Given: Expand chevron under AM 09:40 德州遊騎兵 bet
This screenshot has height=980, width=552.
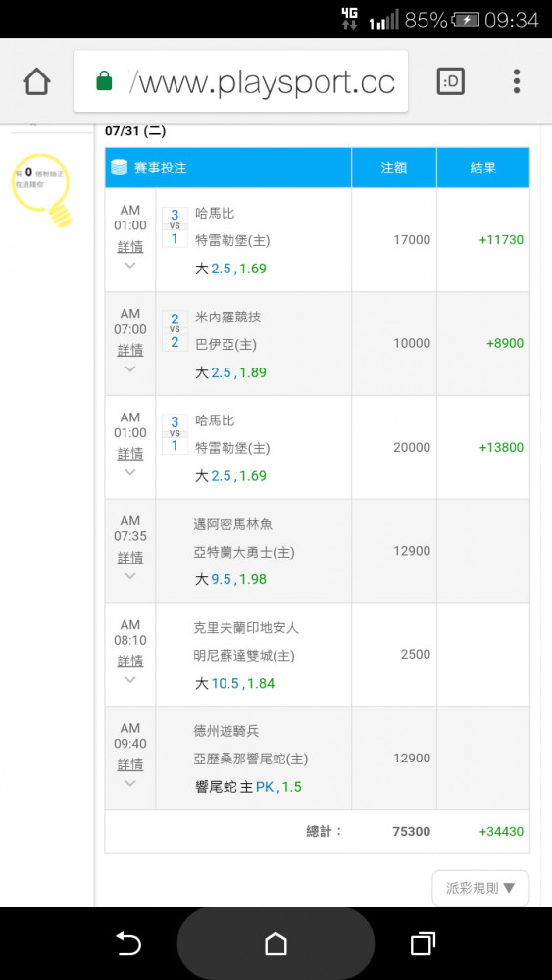Looking at the screenshot, I should click(x=130, y=783).
